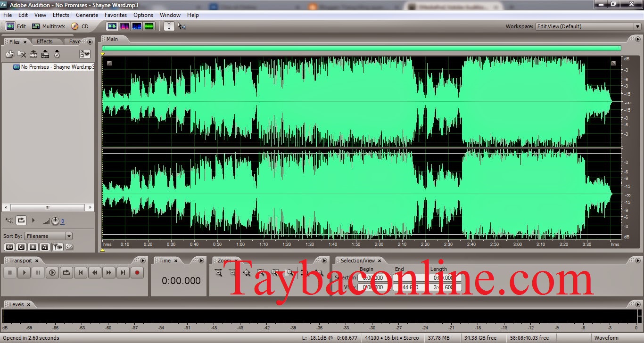The width and height of the screenshot is (644, 343).
Task: Click the Files panel horizontal scrollbar
Action: tap(48, 207)
